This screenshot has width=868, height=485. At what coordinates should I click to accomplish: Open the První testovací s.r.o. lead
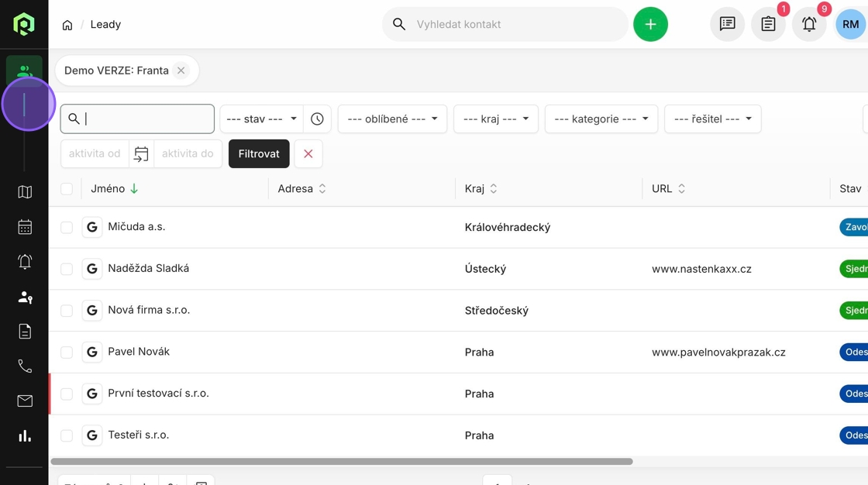click(x=158, y=393)
